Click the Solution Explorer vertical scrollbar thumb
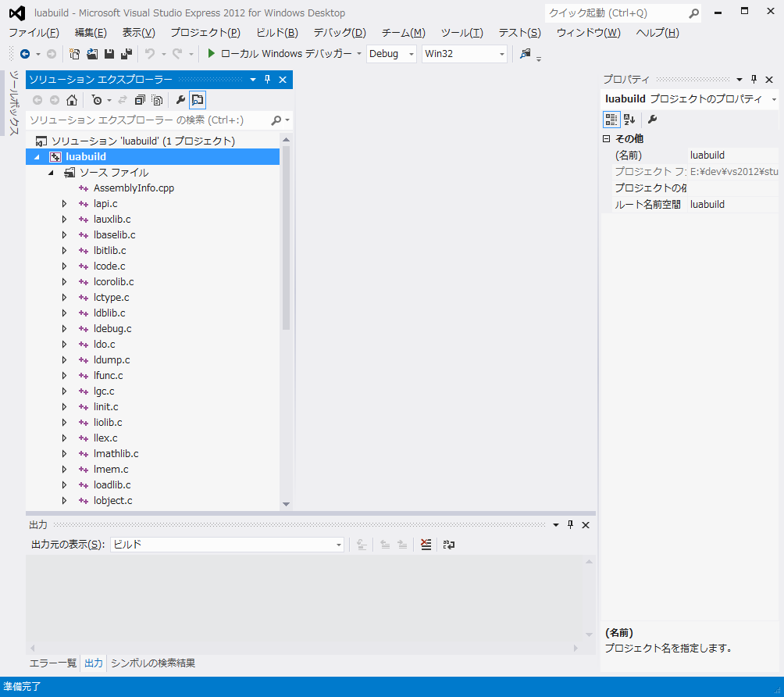Screen dimensions: 784x697 pos(286,238)
